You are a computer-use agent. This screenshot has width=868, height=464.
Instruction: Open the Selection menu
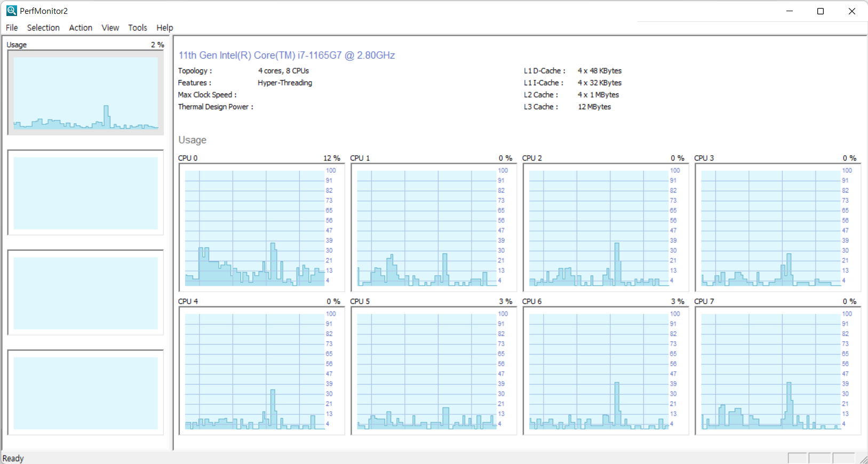pos(43,28)
